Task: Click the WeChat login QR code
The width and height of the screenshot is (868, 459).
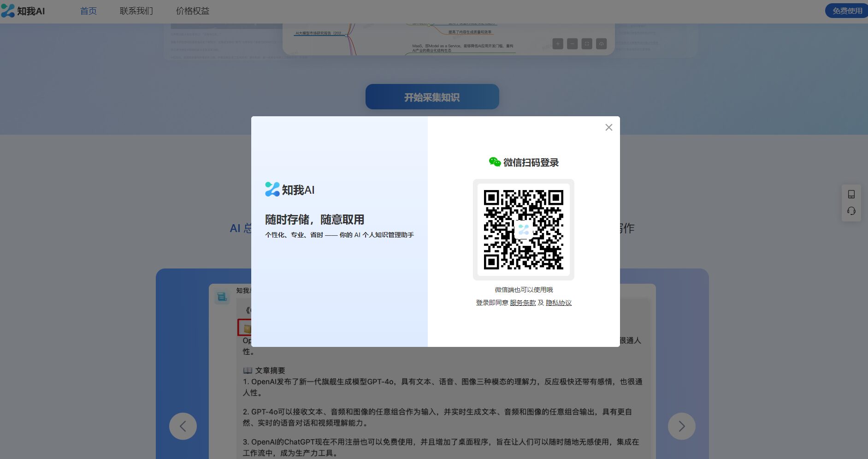Action: 523,229
